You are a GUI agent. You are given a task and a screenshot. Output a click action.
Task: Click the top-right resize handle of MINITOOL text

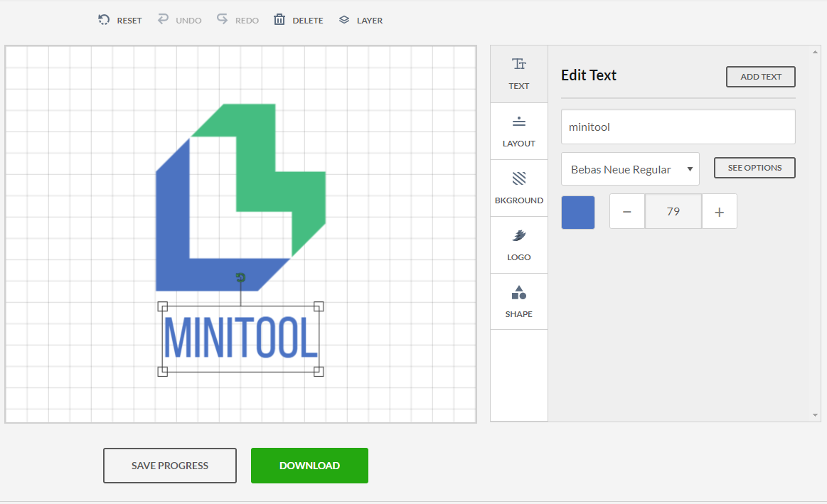pyautogui.click(x=319, y=307)
